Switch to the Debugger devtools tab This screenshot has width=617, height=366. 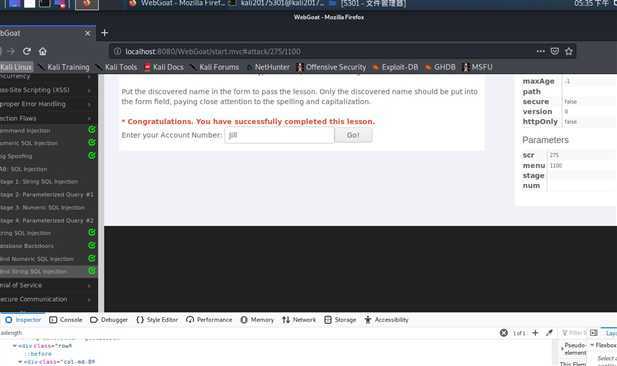(x=109, y=320)
